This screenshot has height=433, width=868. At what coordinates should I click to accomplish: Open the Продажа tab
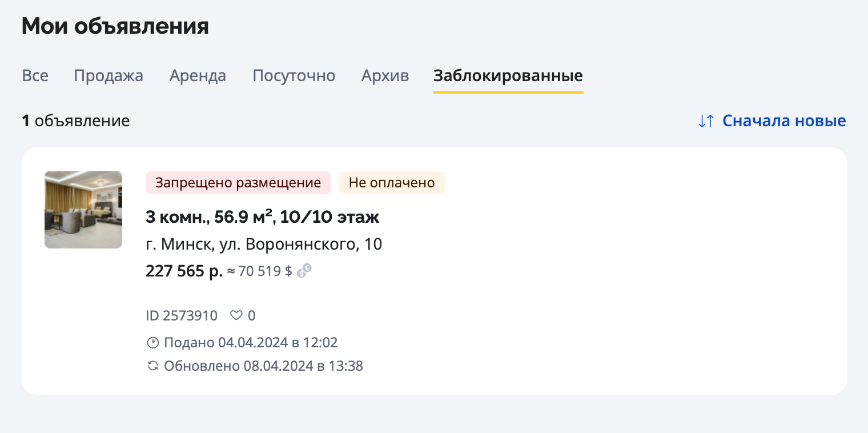coord(108,76)
